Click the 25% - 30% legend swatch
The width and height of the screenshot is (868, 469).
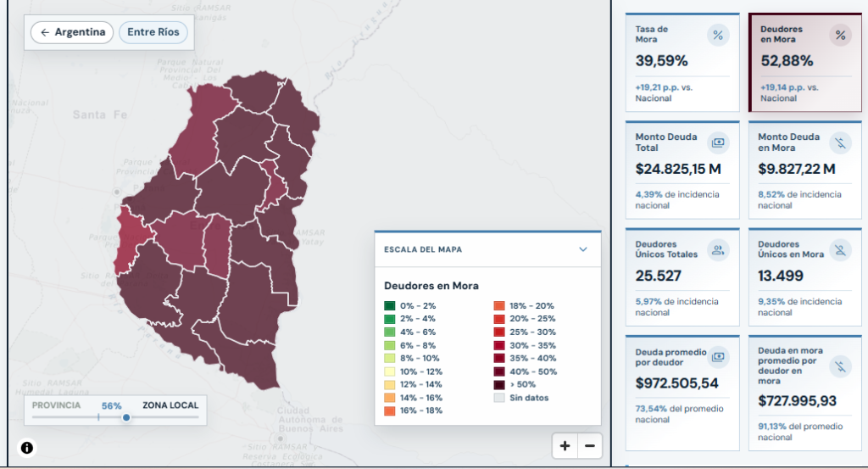click(499, 332)
